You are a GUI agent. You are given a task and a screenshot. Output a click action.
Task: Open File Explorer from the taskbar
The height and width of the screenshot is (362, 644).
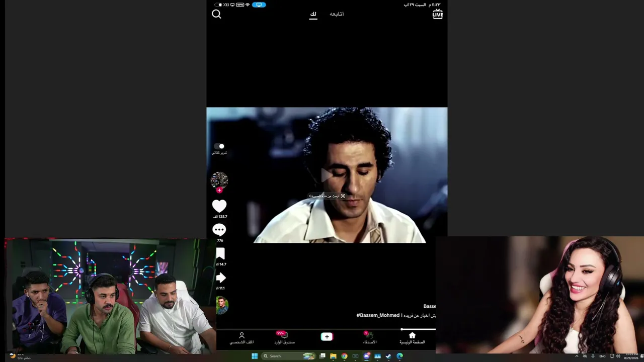333,356
